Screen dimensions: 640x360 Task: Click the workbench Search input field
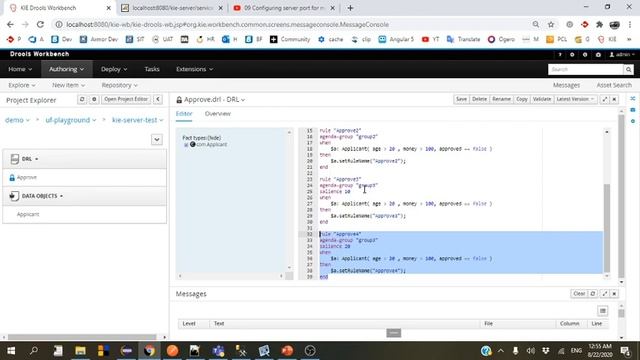click(x=585, y=69)
